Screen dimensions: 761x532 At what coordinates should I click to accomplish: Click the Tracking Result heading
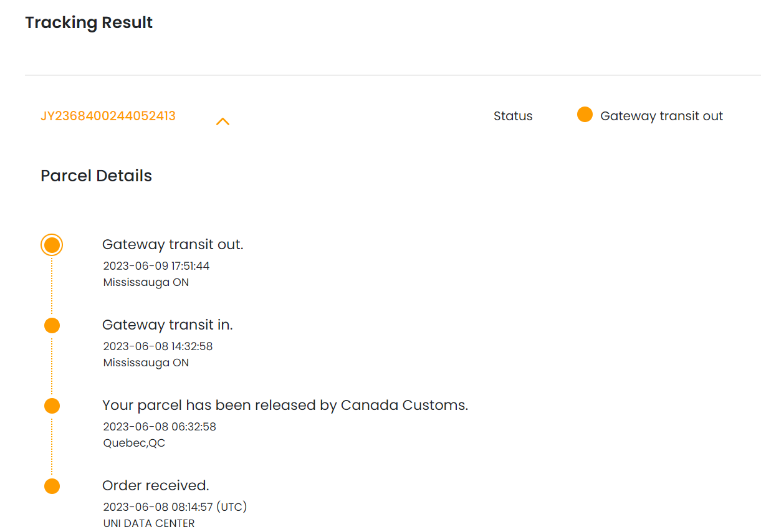89,22
